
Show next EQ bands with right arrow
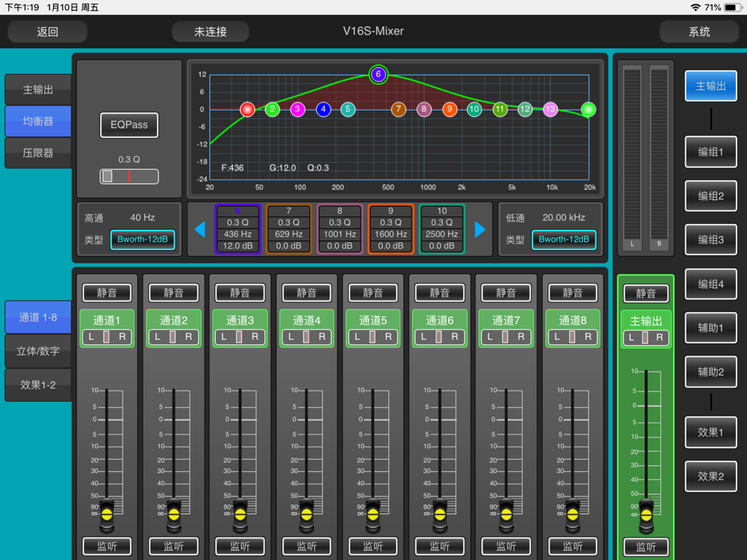pos(480,230)
